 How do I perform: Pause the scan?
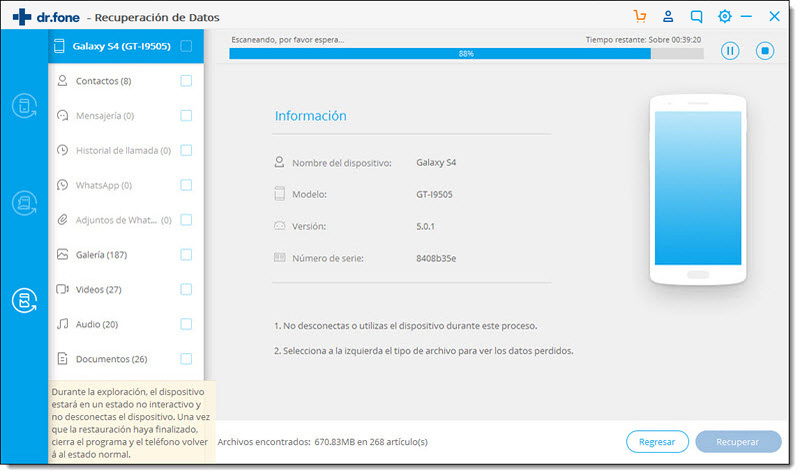coord(730,51)
